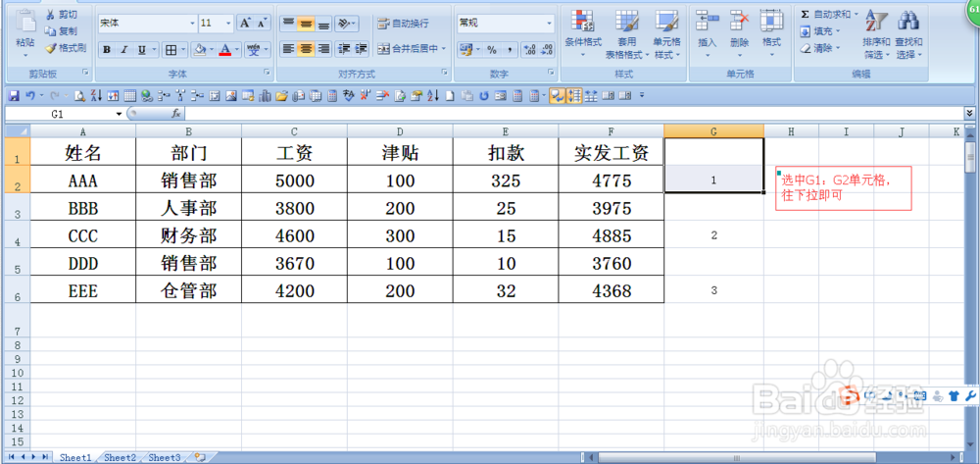
Task: Toggle center horizontal alignment
Action: click(x=306, y=49)
